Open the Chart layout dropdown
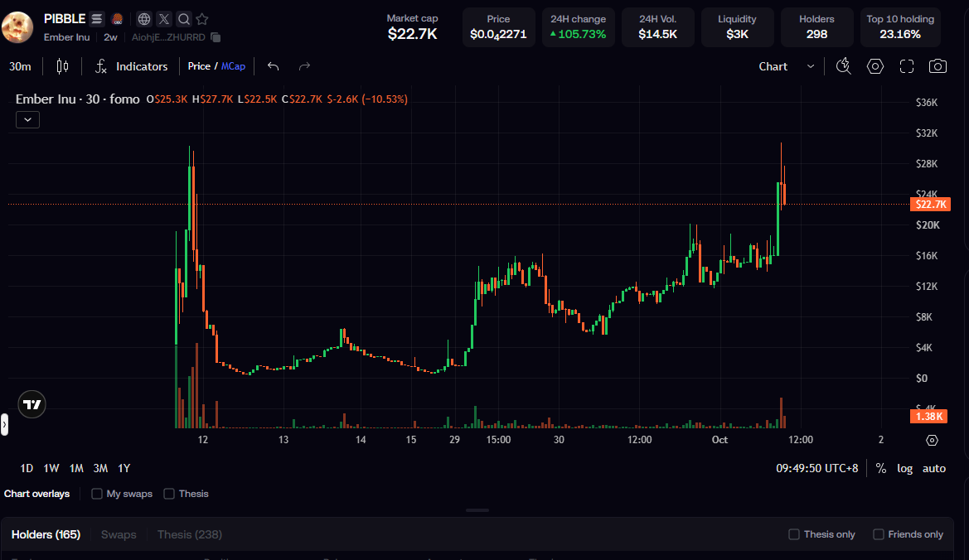 click(786, 66)
